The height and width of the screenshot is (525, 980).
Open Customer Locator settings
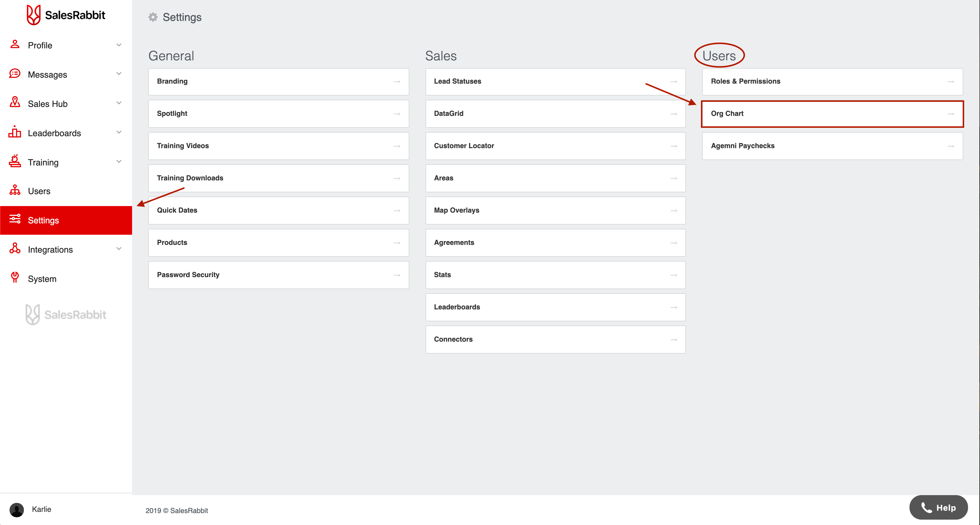(x=555, y=146)
